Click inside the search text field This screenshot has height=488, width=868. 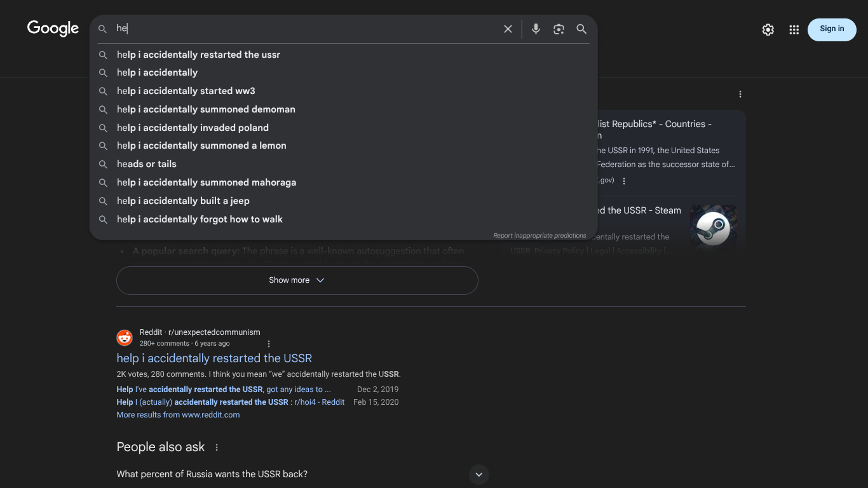305,29
